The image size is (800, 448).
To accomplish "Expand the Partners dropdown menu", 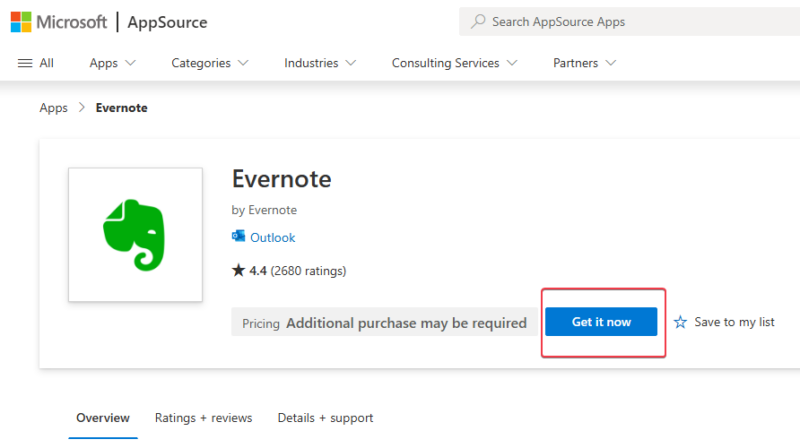I will coord(584,63).
